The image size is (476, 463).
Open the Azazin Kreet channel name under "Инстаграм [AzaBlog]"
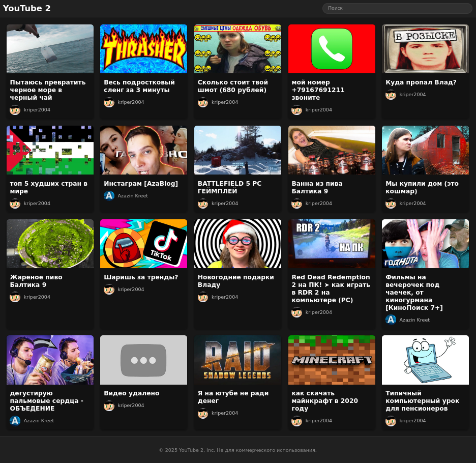point(133,196)
